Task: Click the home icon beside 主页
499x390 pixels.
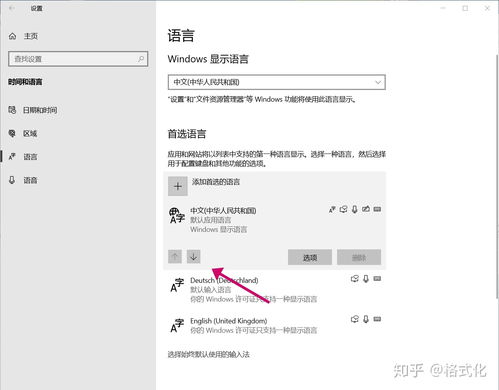Action: [x=12, y=36]
